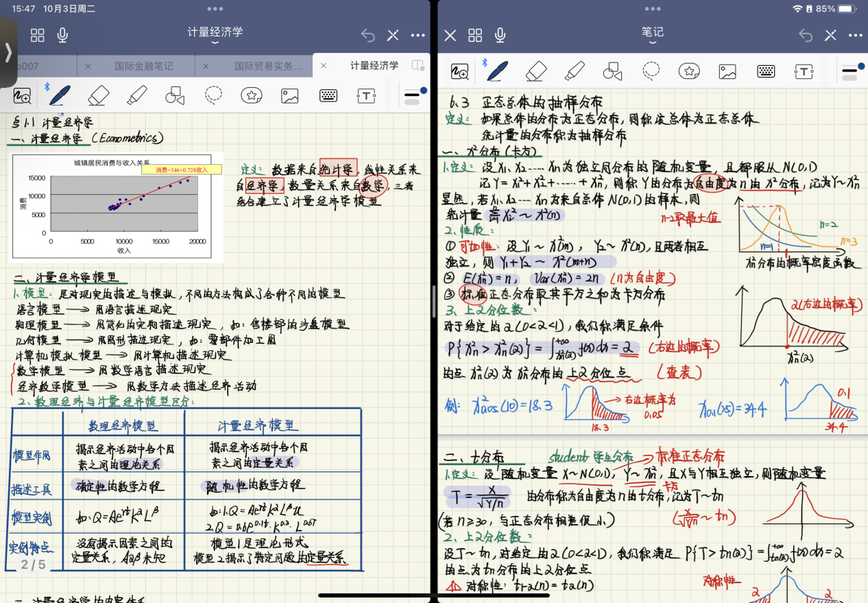
Task: Expand the 计量经济学 title dropdown
Action: (215, 36)
